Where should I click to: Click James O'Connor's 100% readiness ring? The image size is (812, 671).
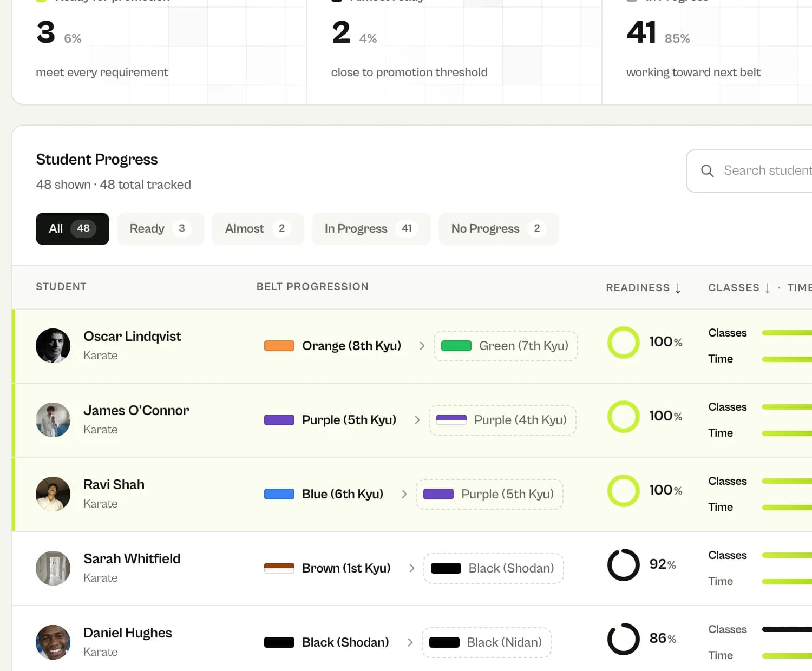click(x=624, y=417)
